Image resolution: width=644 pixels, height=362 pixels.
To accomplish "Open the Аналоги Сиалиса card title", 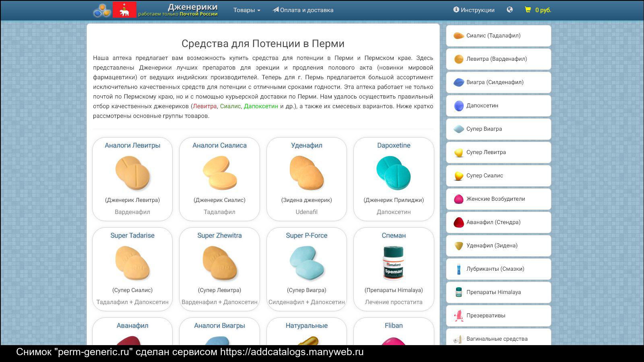I will [x=219, y=145].
